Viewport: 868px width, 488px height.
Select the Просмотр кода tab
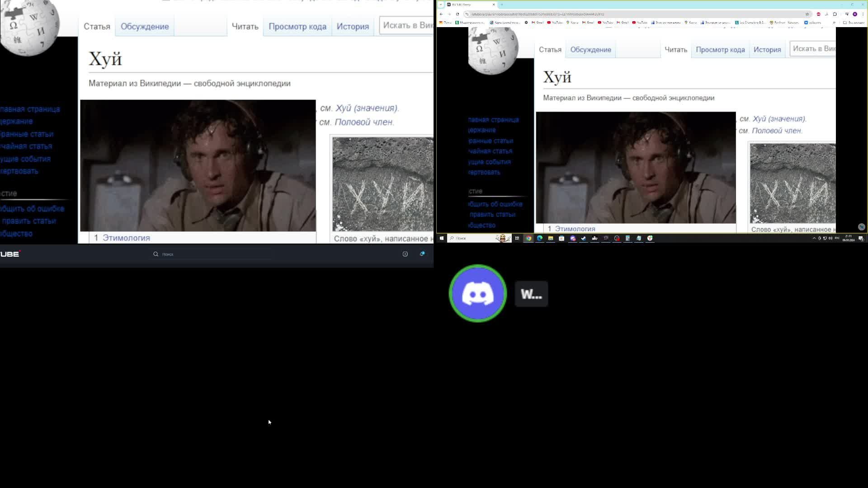[x=297, y=26]
